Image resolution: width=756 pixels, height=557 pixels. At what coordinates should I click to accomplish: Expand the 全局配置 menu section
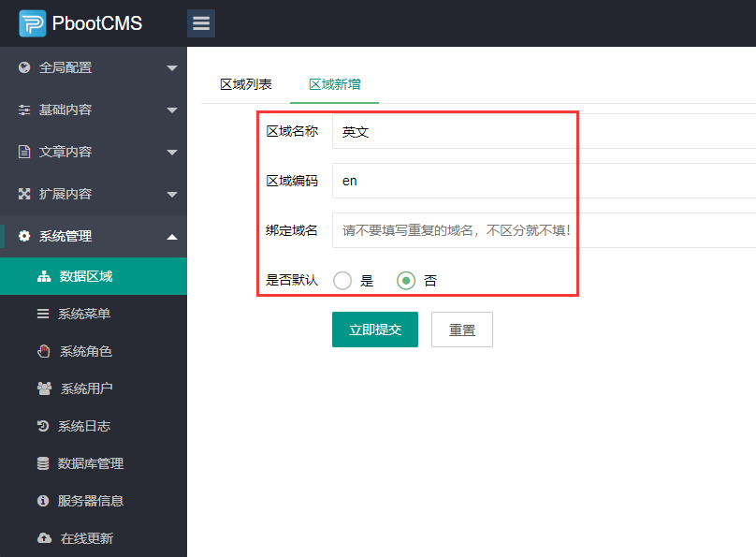coord(94,66)
